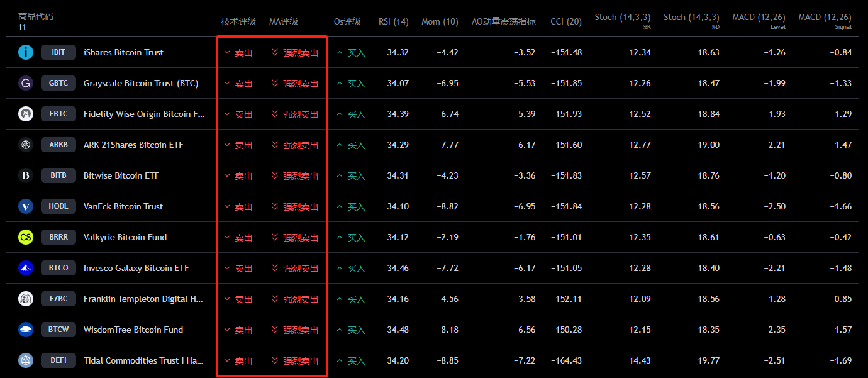
Task: Sort by the Mom (10) column header
Action: (x=440, y=21)
